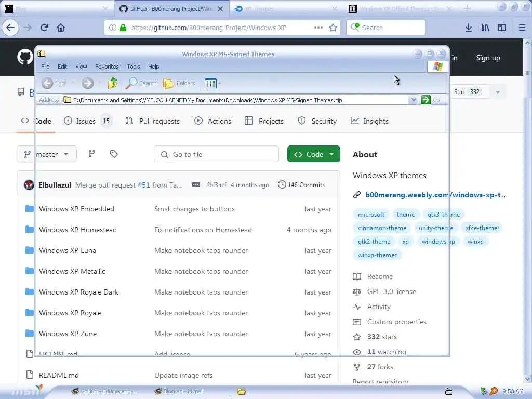Open the green Code dropdown button
Screen dimensions: 532x399
tap(313, 154)
